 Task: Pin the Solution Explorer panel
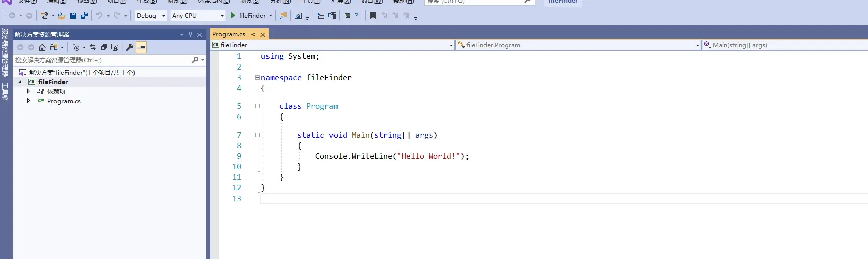click(190, 35)
